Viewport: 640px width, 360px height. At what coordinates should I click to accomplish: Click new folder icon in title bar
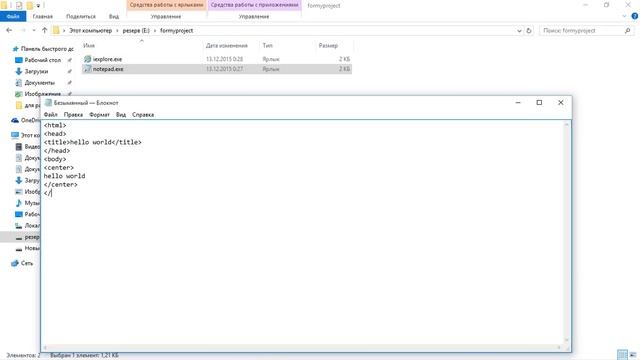29,5
